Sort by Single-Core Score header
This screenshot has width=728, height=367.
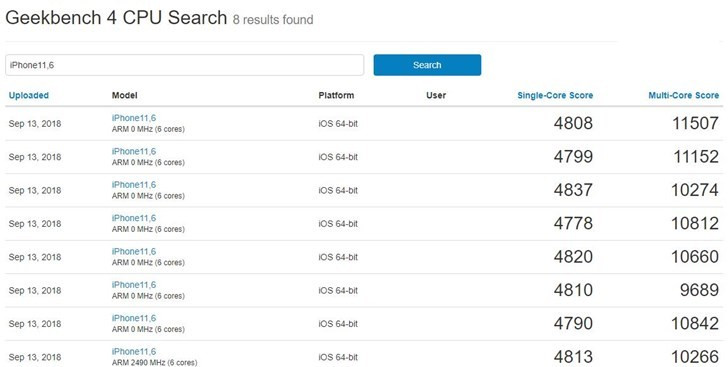(555, 95)
